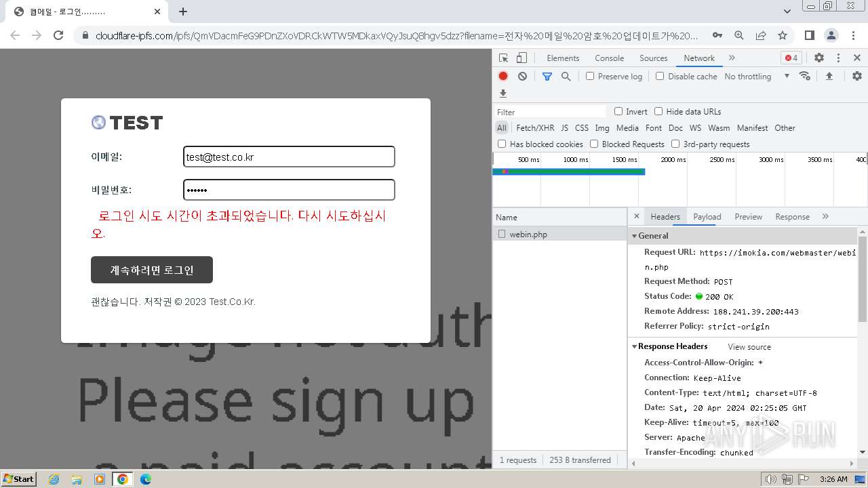This screenshot has height=488, width=868.
Task: Reload the page in Chrome
Action: 58,35
